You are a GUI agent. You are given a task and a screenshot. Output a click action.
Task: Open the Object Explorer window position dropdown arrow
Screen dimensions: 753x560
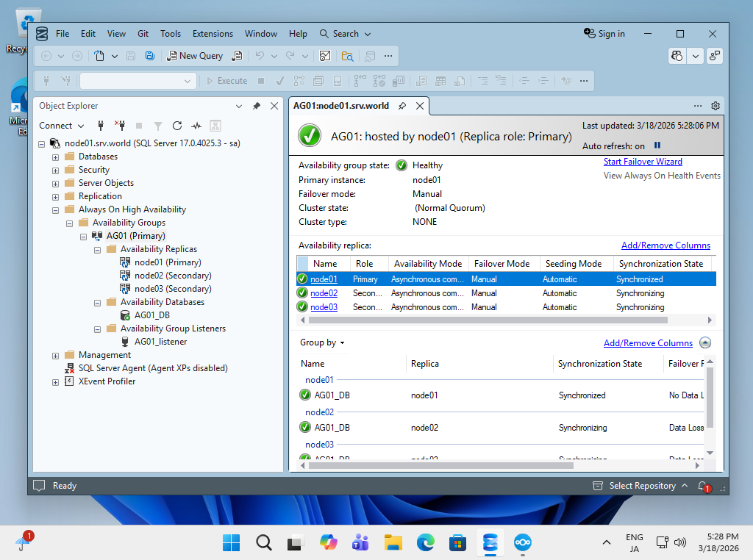point(239,106)
